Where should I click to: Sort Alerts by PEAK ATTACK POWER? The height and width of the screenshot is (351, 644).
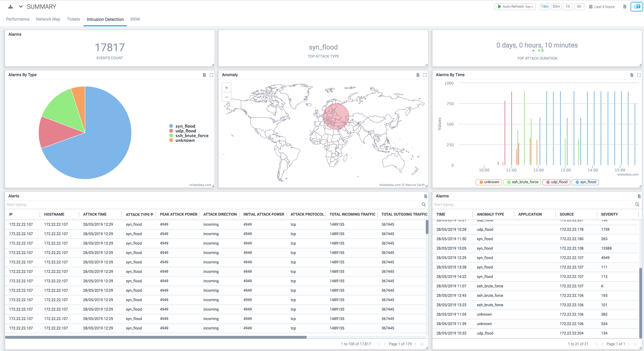tap(179, 214)
